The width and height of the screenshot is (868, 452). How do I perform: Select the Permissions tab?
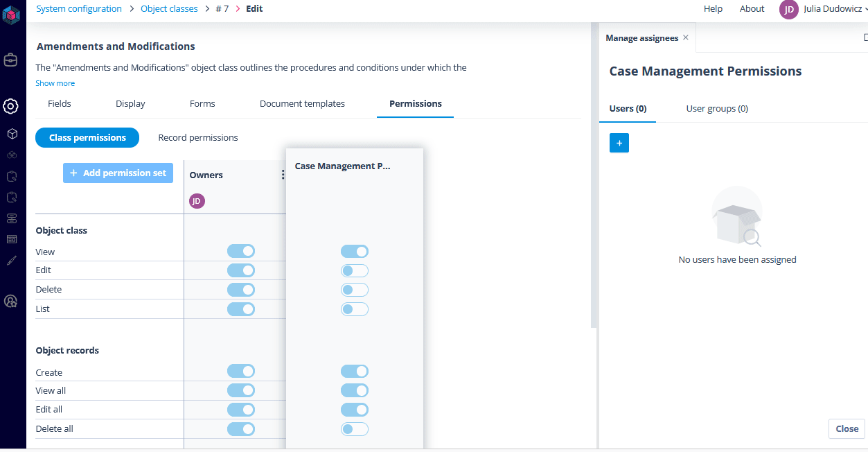click(416, 103)
